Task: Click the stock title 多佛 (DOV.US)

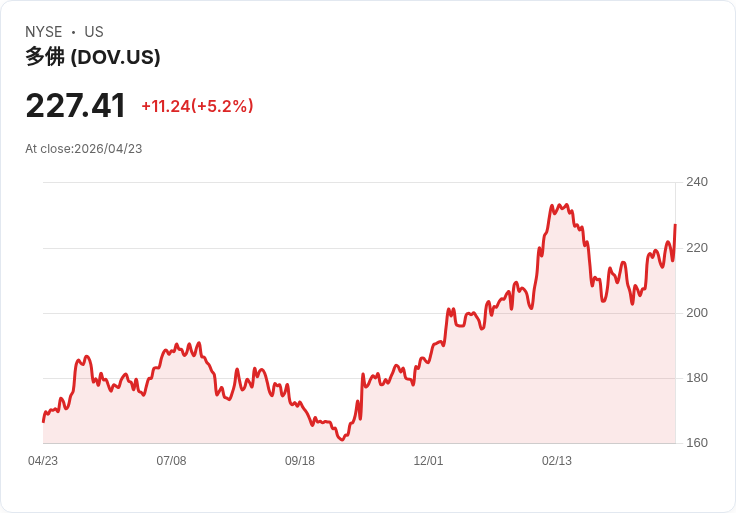Action: (93, 57)
